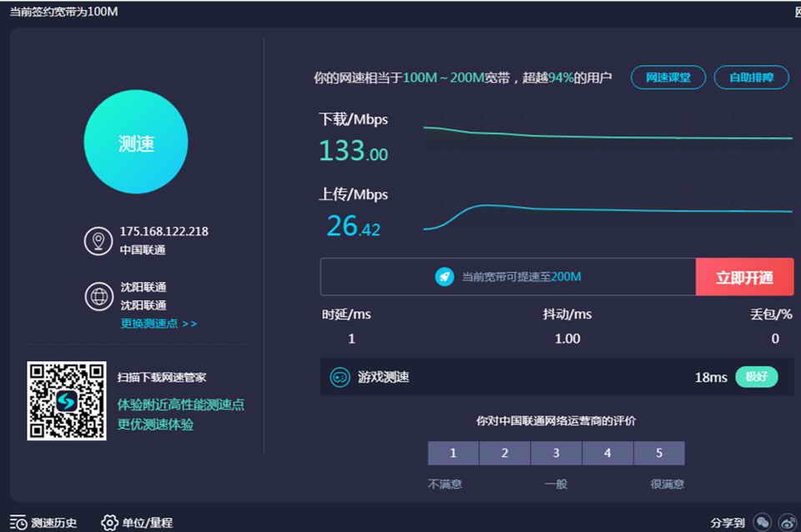Click the globe icon beside 沈阳联通
The height and width of the screenshot is (532, 801).
[98, 296]
